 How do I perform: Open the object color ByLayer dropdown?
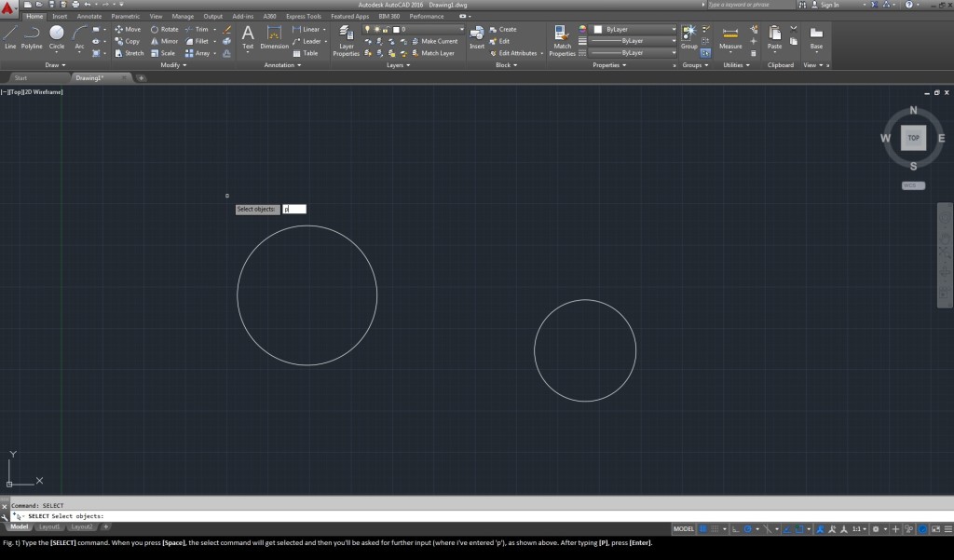click(x=634, y=29)
